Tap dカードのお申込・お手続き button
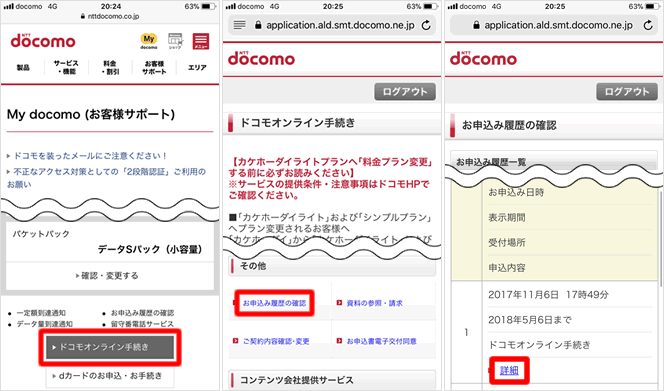Viewport: 664px width, 391px height. pyautogui.click(x=110, y=376)
